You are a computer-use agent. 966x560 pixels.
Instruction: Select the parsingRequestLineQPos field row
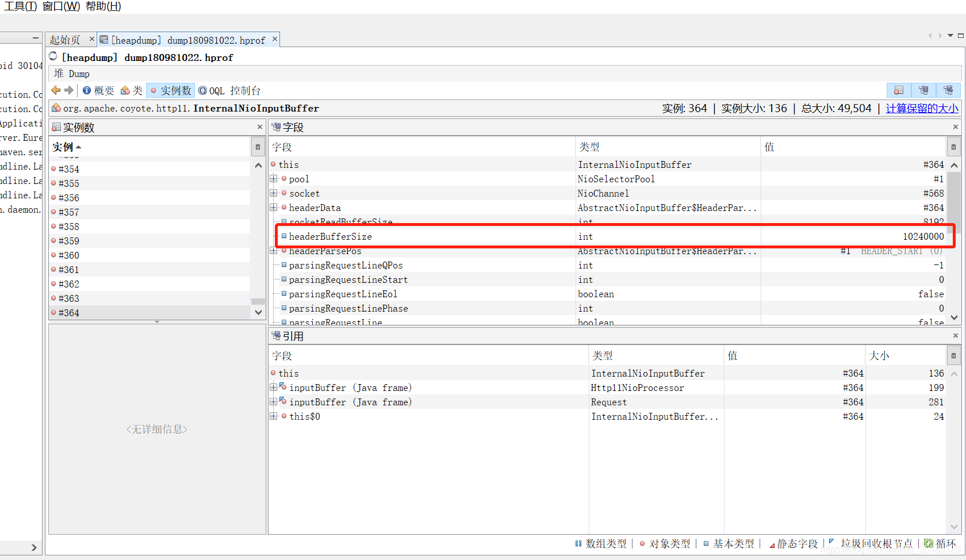coord(607,265)
